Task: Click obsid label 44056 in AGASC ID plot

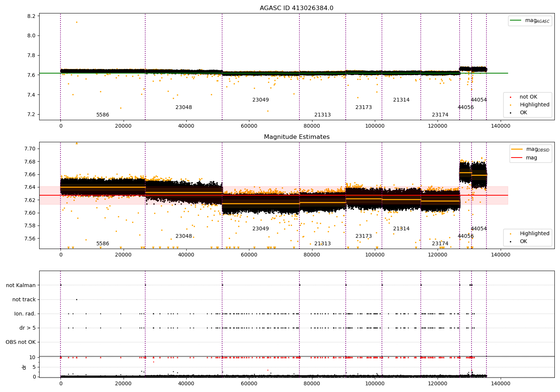Action: click(x=466, y=108)
